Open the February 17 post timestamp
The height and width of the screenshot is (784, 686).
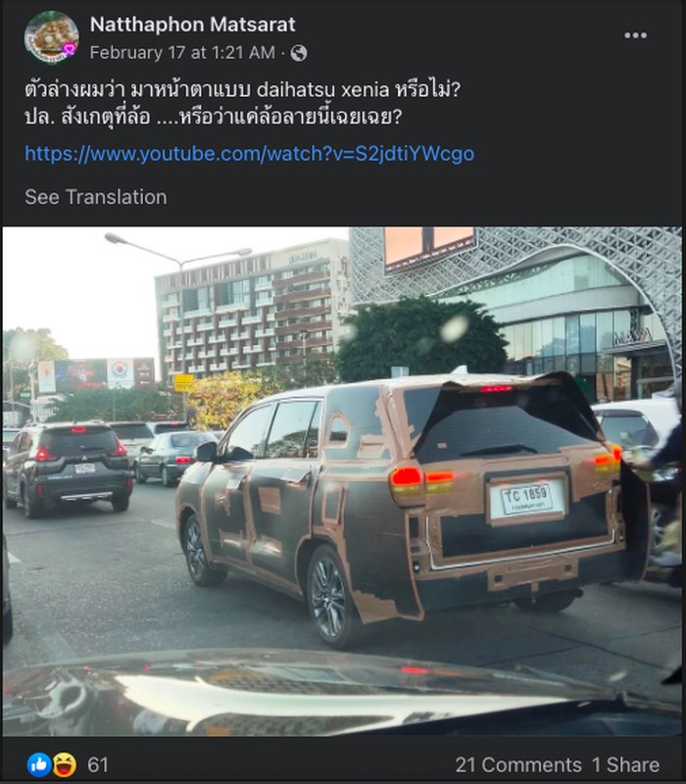182,53
